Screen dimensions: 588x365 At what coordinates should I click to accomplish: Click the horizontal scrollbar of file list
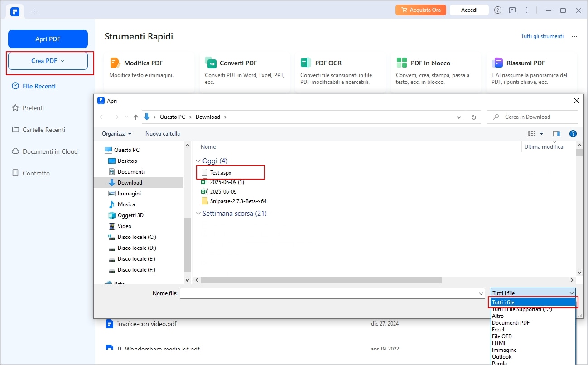coord(321,280)
